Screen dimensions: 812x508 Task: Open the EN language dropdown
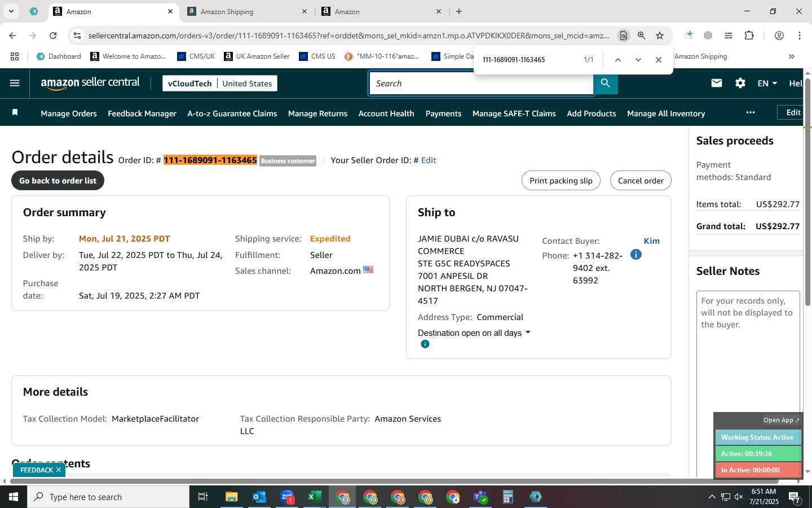click(x=767, y=83)
